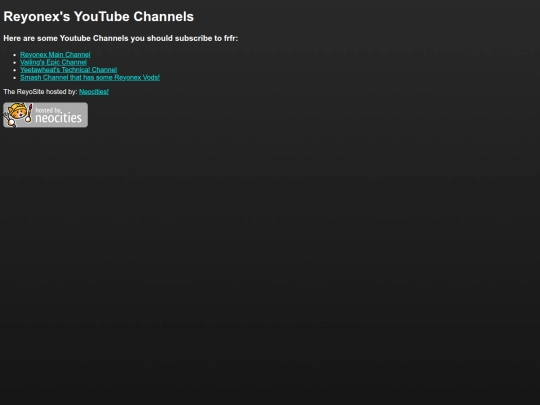This screenshot has height=405, width=540.
Task: Open the Reyonex Main Channel link
Action: coord(55,54)
